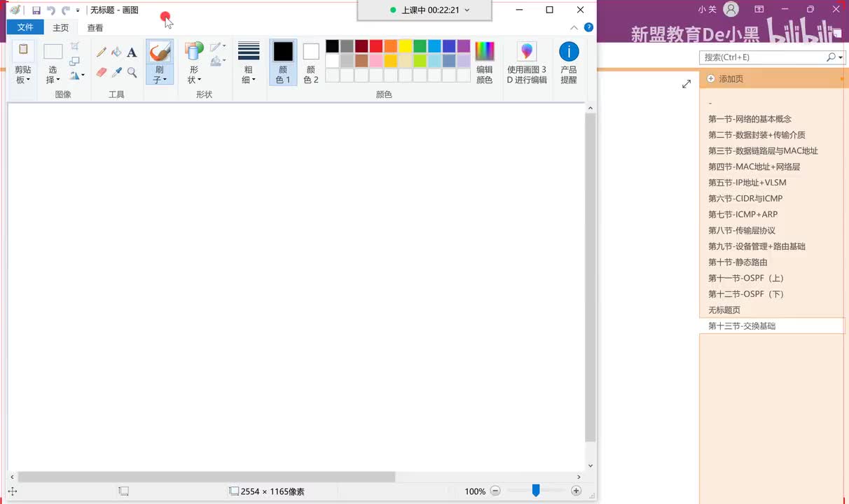Select the Text tool (A icon)
The height and width of the screenshot is (504, 849).
[132, 52]
